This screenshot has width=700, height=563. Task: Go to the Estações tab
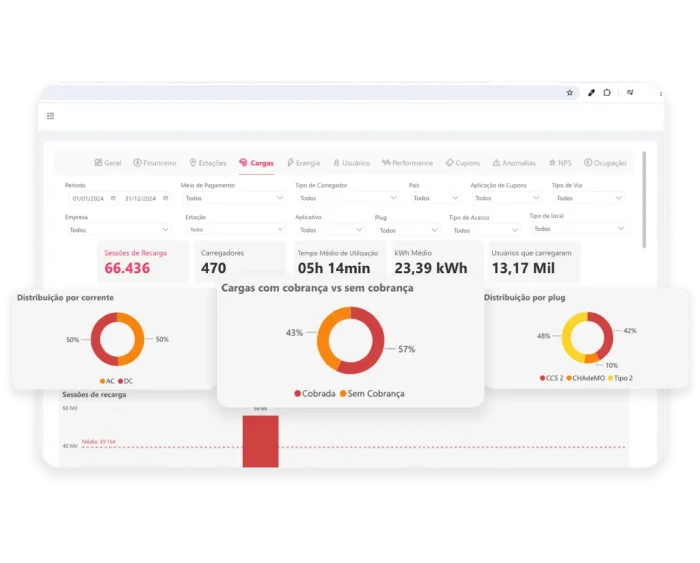(x=208, y=163)
